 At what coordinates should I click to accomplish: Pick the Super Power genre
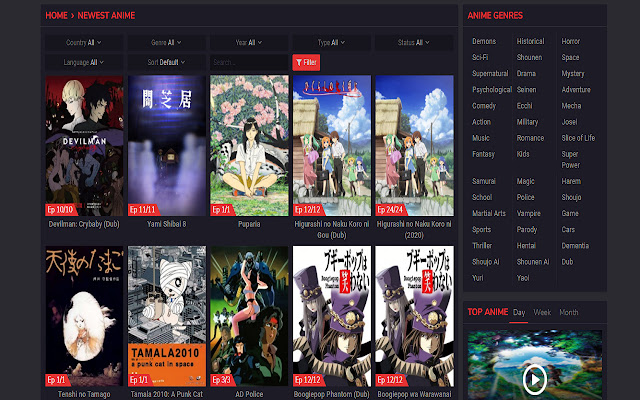coord(570,160)
